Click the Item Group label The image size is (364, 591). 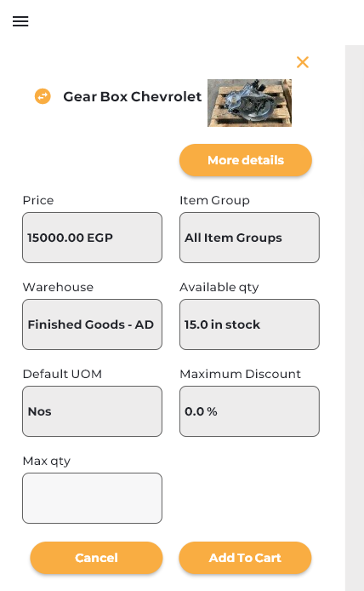tap(214, 200)
